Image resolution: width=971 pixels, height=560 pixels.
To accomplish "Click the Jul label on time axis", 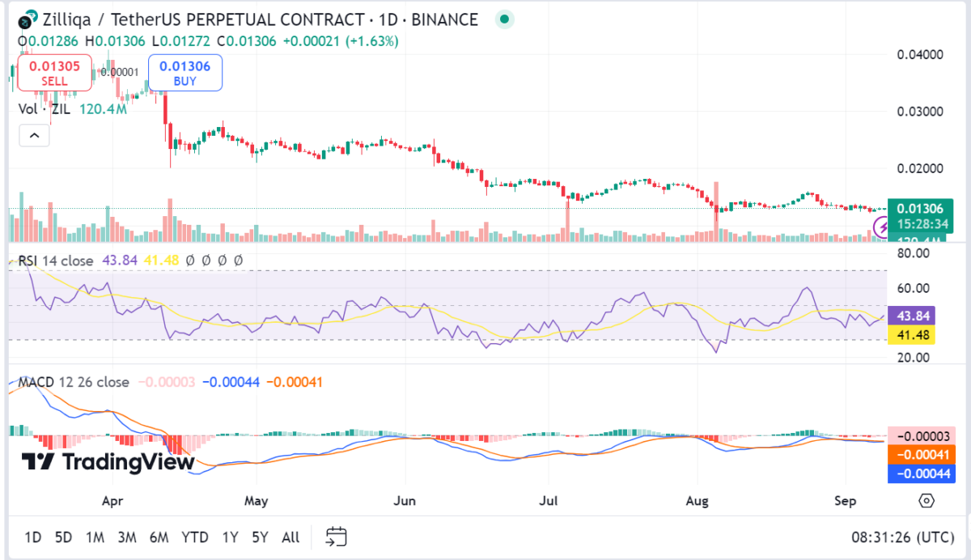I will pos(549,501).
